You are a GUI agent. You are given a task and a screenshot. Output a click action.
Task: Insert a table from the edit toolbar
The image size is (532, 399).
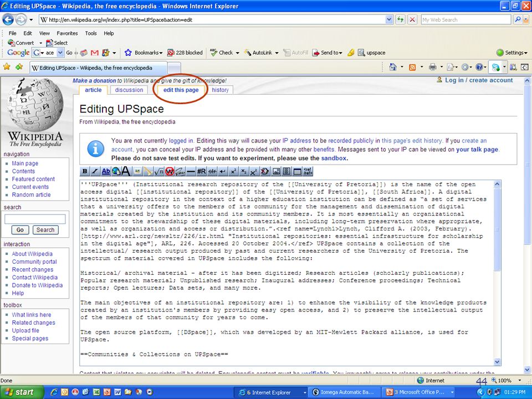point(297,171)
